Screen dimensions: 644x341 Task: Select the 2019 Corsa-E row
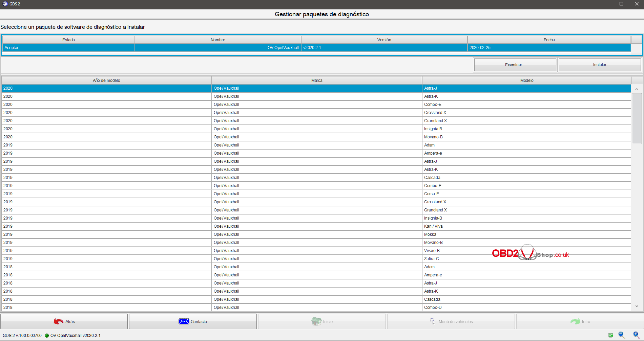pos(316,194)
